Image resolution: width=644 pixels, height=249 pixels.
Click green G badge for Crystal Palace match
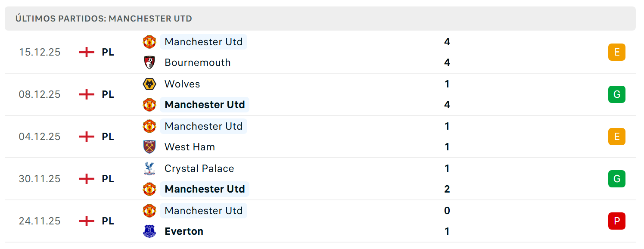point(616,179)
